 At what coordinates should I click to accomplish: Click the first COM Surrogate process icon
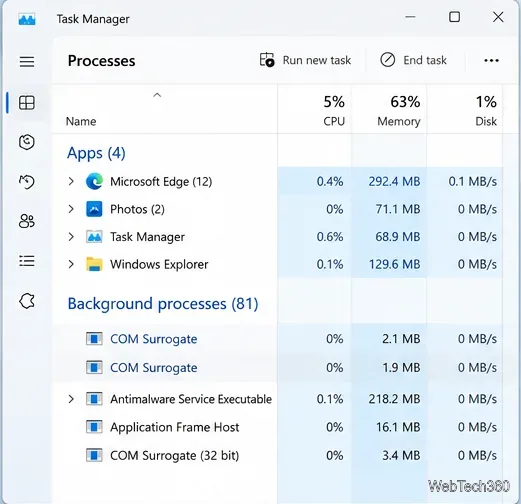[x=94, y=339]
